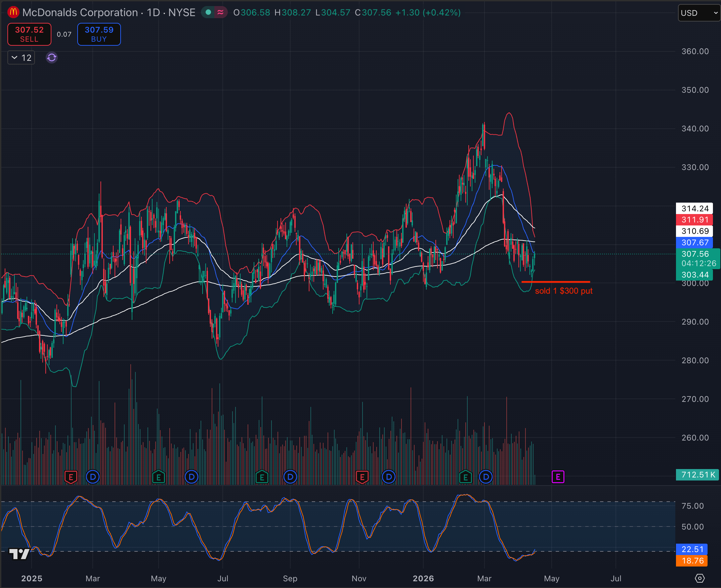
Task: Click the green E earnings marker below September
Action: 261,476
